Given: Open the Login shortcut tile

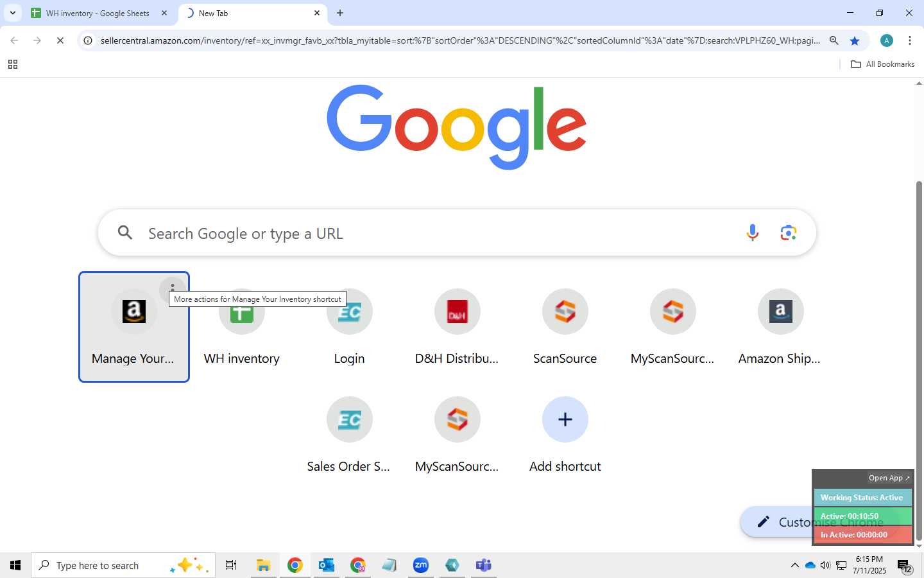Looking at the screenshot, I should tap(349, 327).
